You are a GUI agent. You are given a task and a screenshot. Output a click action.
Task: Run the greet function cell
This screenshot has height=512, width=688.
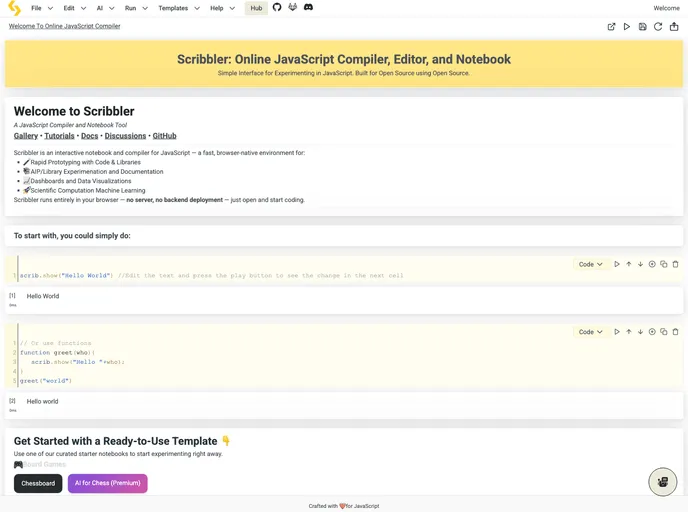pyautogui.click(x=617, y=332)
